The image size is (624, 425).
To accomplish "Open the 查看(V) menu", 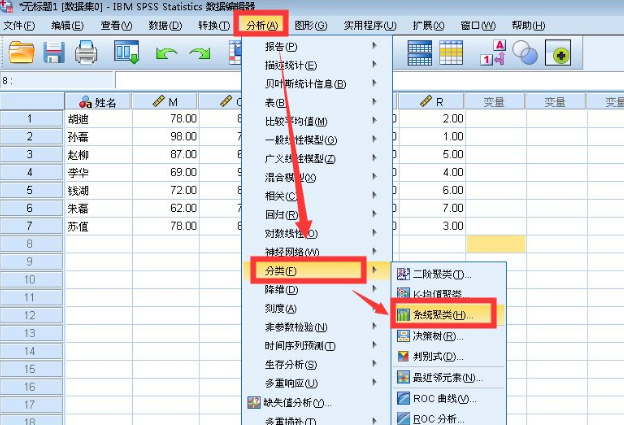I will tap(116, 26).
